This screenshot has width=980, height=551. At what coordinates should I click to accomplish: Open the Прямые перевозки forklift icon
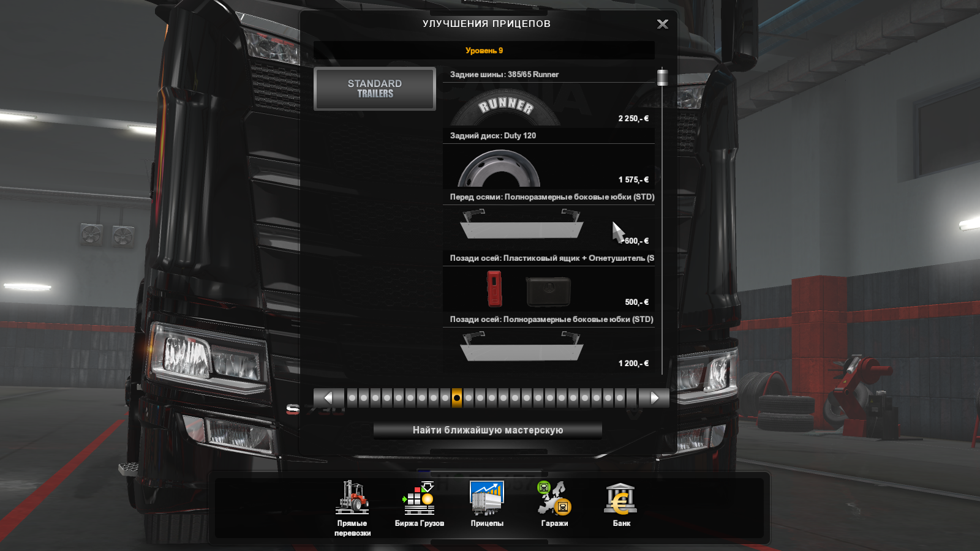coord(352,497)
